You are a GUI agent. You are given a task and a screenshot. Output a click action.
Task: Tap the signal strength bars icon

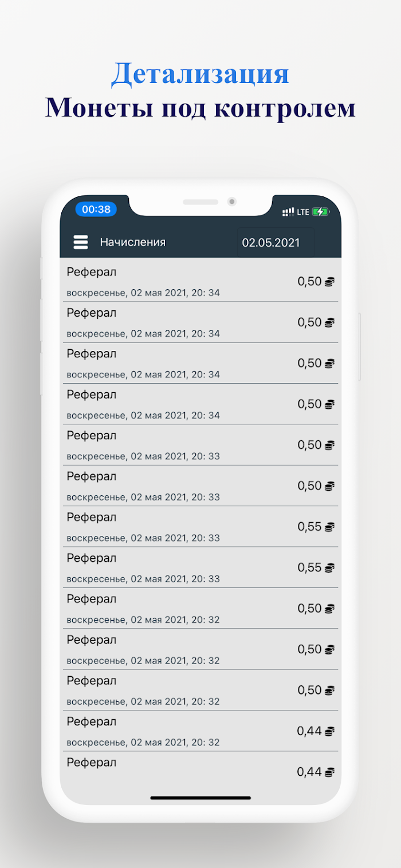pyautogui.click(x=288, y=212)
